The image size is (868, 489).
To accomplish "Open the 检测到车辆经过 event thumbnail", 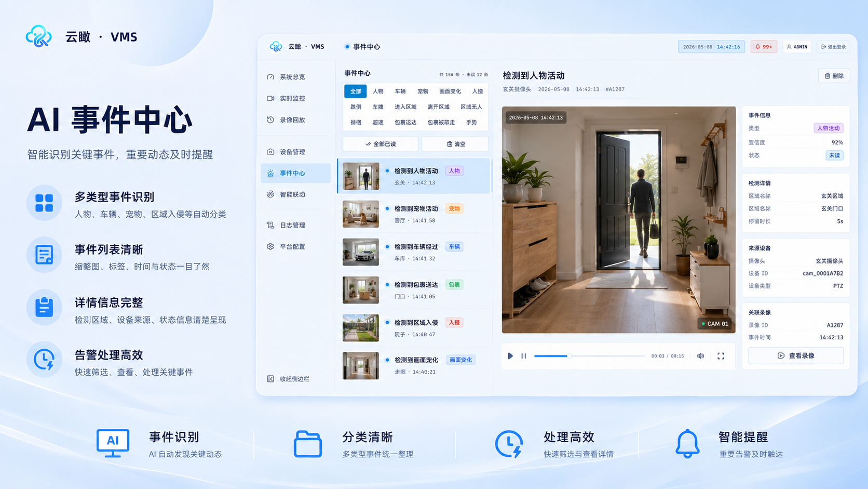I will tap(361, 252).
